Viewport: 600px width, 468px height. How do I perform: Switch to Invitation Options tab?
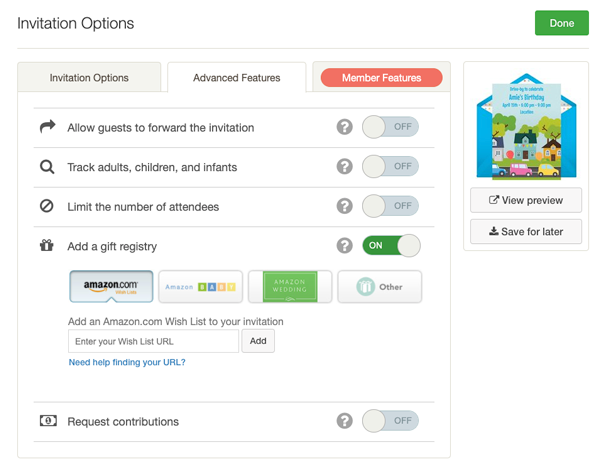click(89, 78)
